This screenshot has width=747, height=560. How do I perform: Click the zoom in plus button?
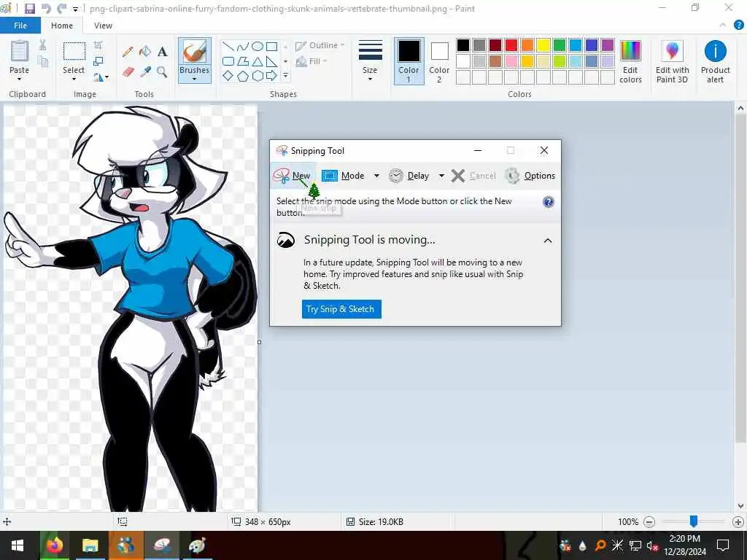click(738, 522)
